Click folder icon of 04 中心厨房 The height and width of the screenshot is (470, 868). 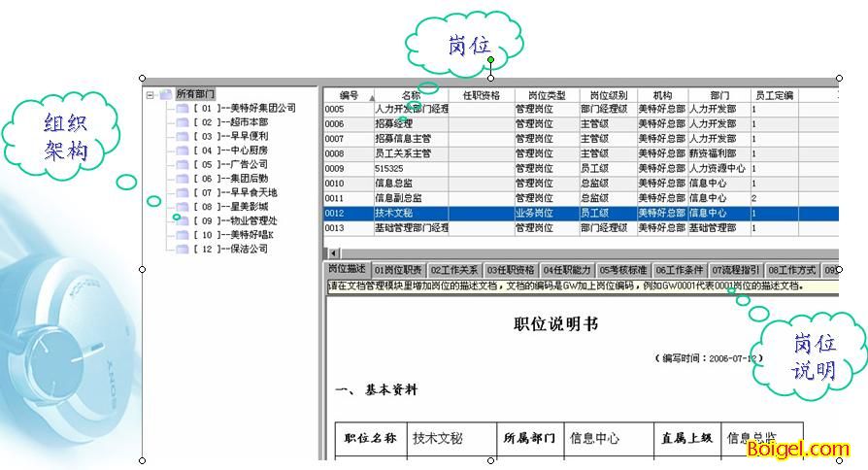tap(183, 151)
